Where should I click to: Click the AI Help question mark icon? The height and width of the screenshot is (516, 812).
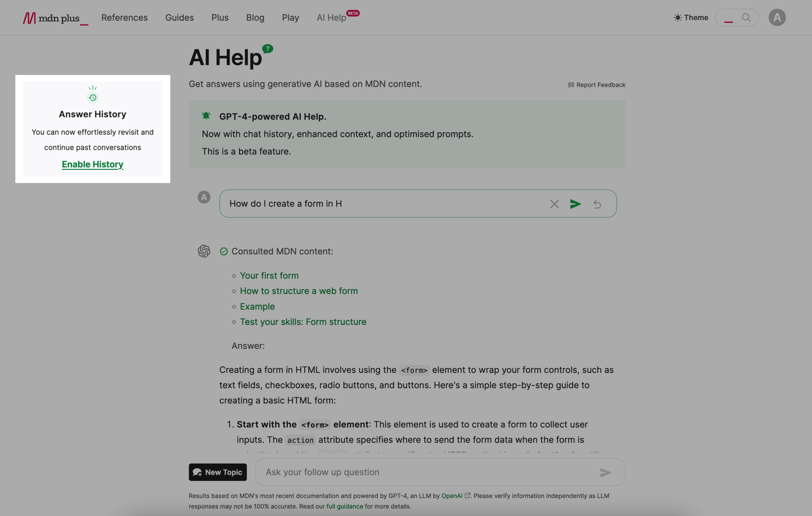pos(268,49)
